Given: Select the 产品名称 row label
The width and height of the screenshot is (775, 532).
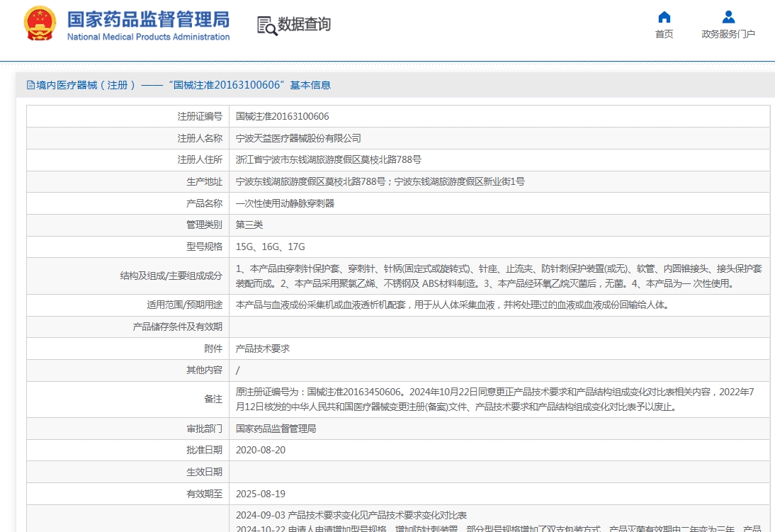Looking at the screenshot, I should click(x=205, y=203).
